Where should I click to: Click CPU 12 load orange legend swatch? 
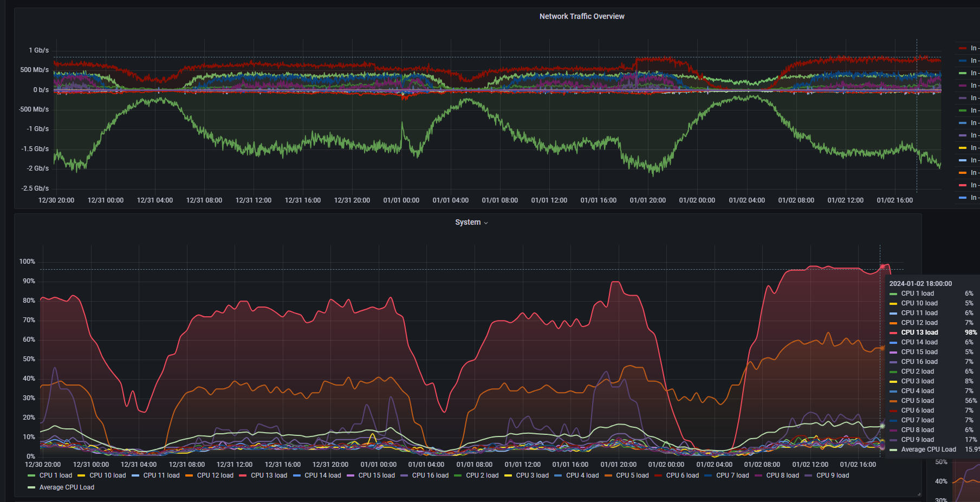tap(189, 475)
